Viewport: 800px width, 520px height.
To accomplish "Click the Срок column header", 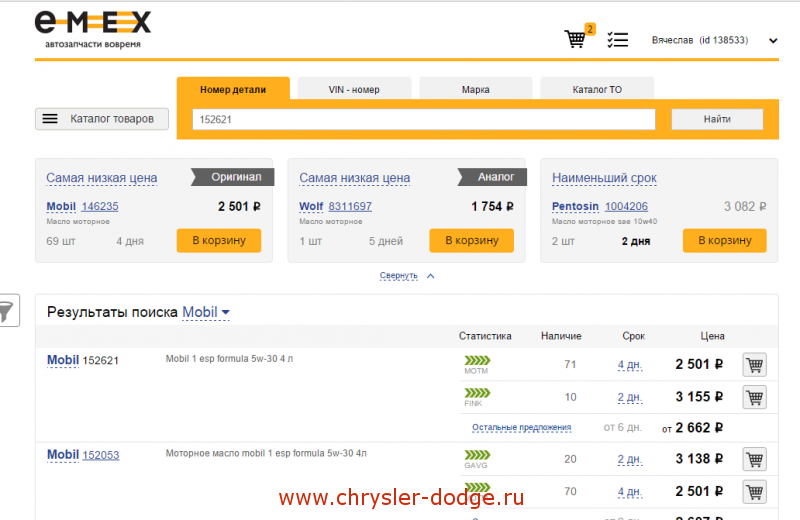I will [634, 336].
